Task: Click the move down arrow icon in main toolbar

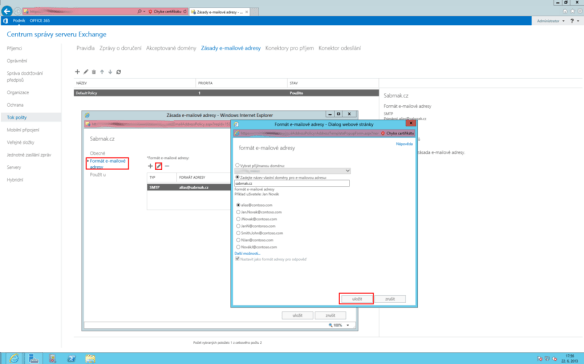Action: (x=110, y=72)
